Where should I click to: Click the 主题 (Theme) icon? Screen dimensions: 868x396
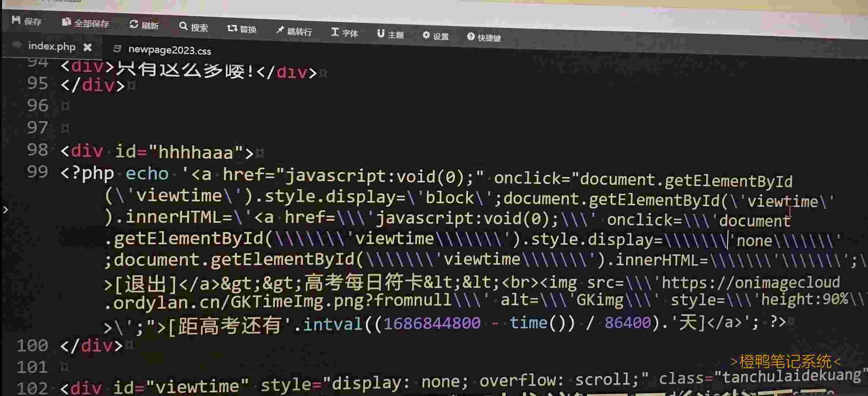pos(381,34)
